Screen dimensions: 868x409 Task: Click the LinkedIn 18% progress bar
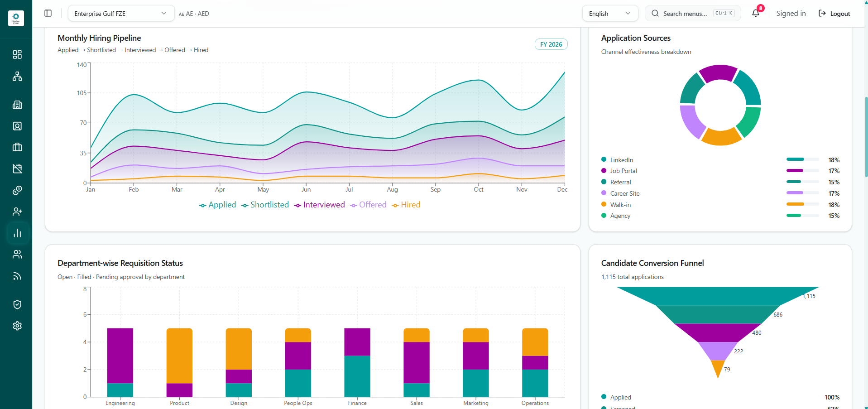point(802,159)
